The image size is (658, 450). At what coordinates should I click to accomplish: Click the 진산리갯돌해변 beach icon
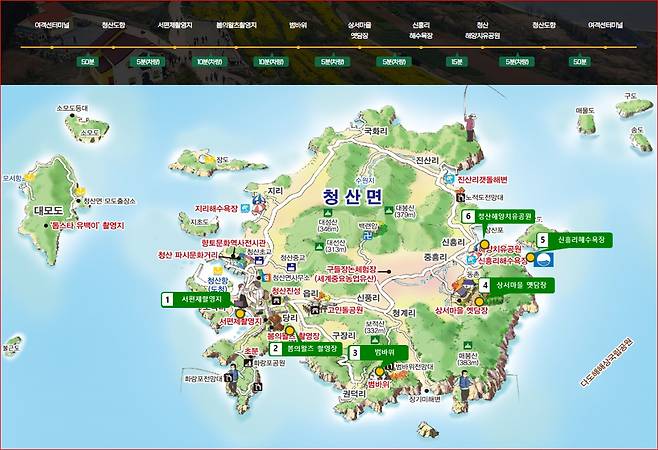pos(451,181)
